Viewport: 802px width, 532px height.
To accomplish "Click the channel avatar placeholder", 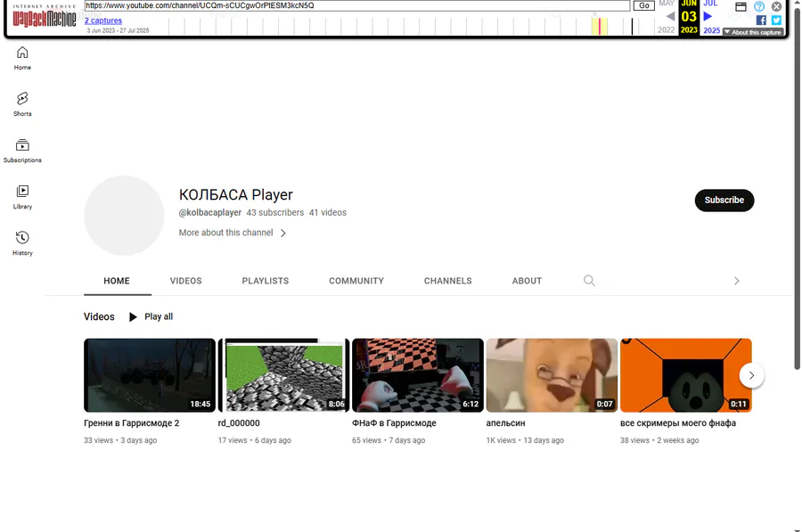I will pos(124,216).
